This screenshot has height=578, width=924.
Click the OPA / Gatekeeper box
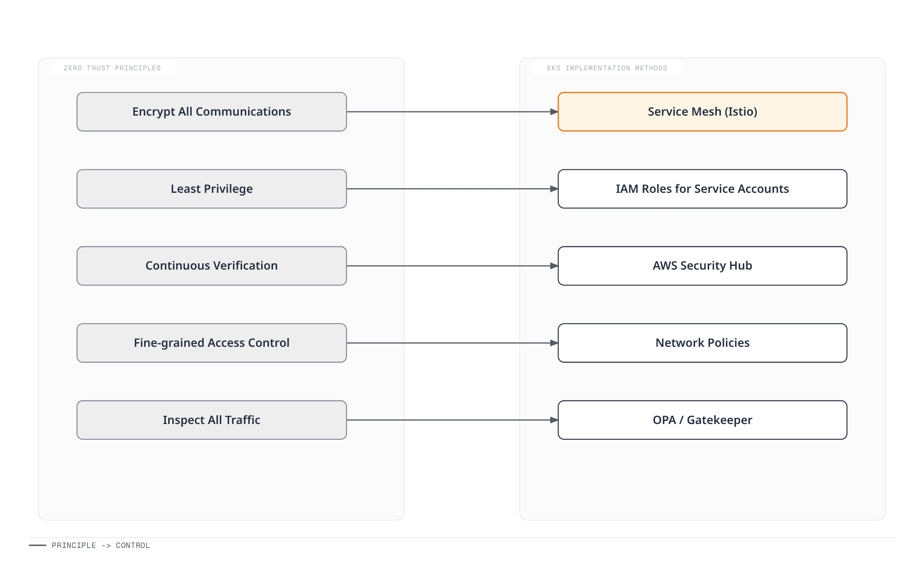702,420
